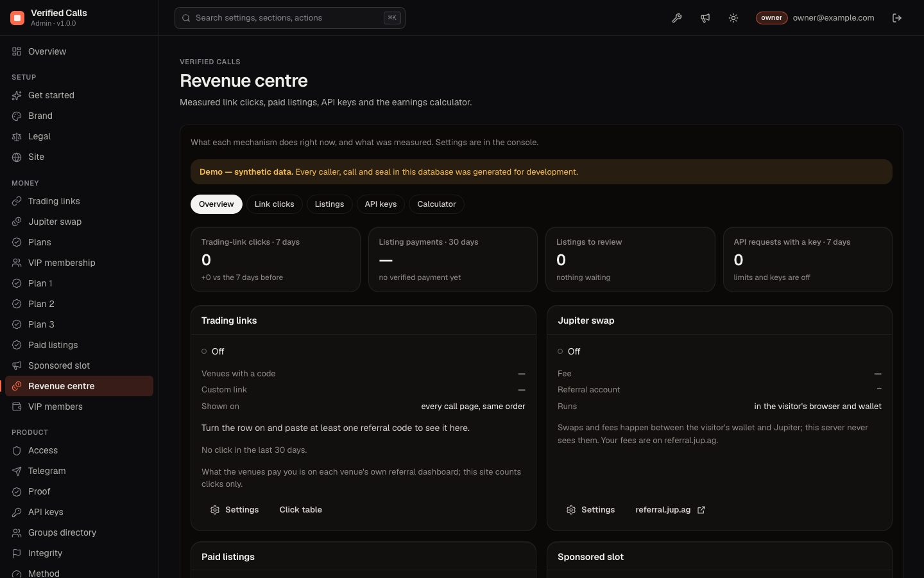Select the Overview tab pill
The width and height of the screenshot is (924, 578).
(216, 204)
